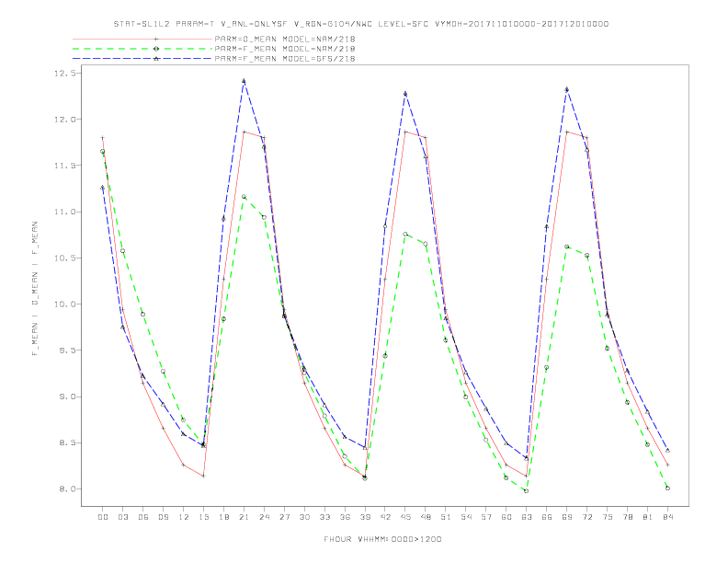
Task: Click the chart title starting with STAT=SL1L2
Action: click(x=360, y=24)
